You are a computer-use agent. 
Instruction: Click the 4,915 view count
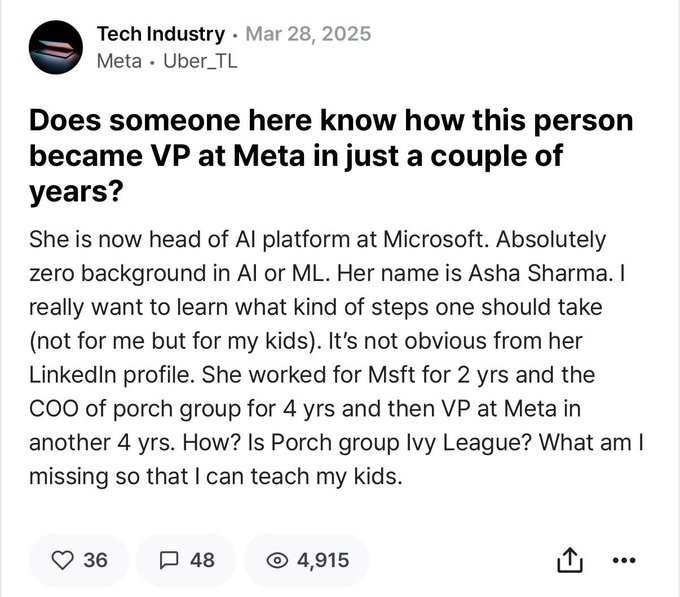point(322,560)
